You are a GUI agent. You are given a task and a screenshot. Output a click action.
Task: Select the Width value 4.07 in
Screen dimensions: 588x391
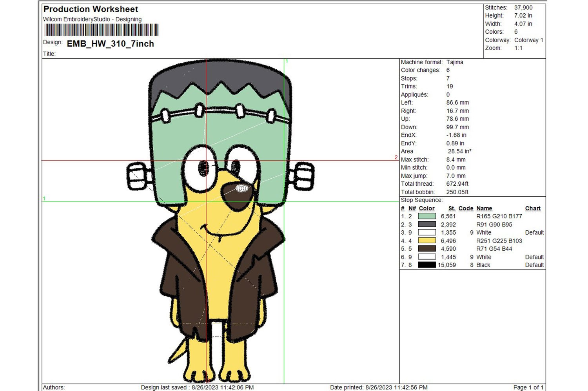pos(523,24)
